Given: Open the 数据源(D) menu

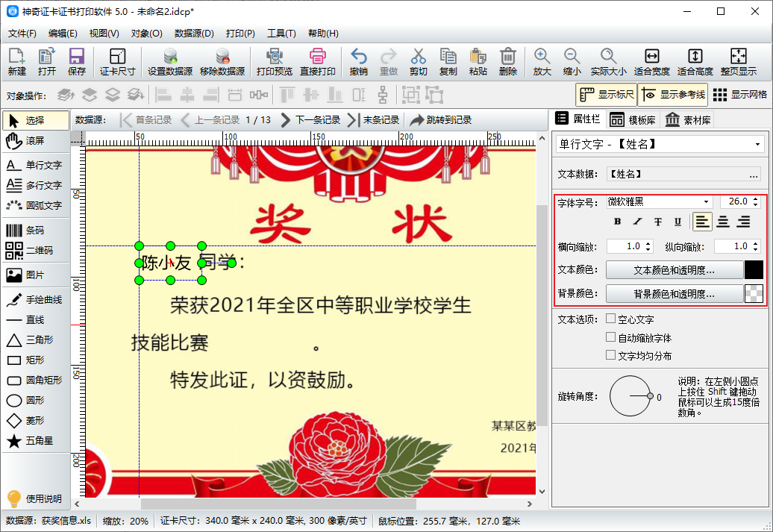Looking at the screenshot, I should pyautogui.click(x=194, y=34).
